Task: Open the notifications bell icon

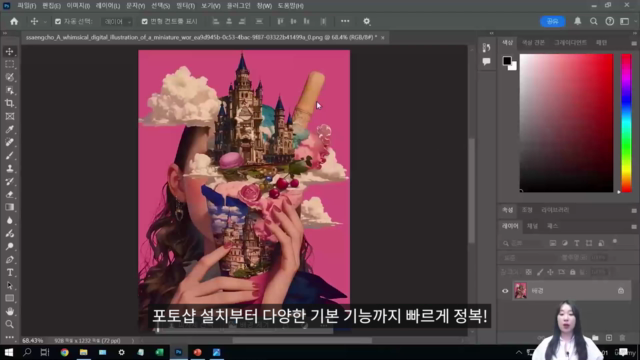Action: (578, 21)
